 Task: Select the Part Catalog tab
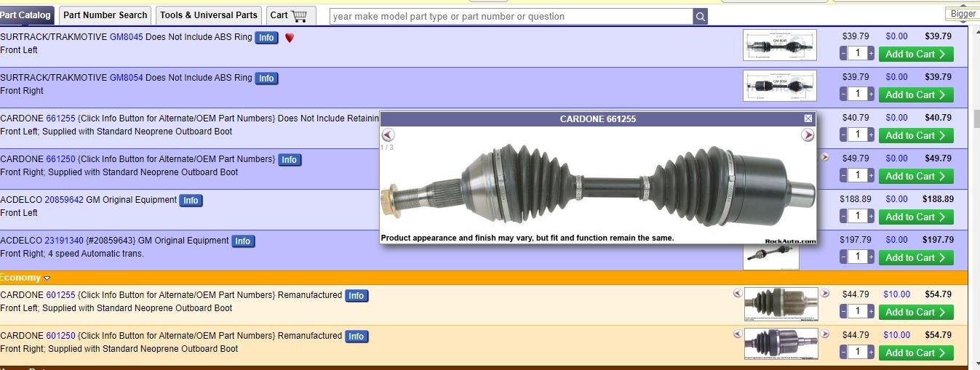pos(26,15)
